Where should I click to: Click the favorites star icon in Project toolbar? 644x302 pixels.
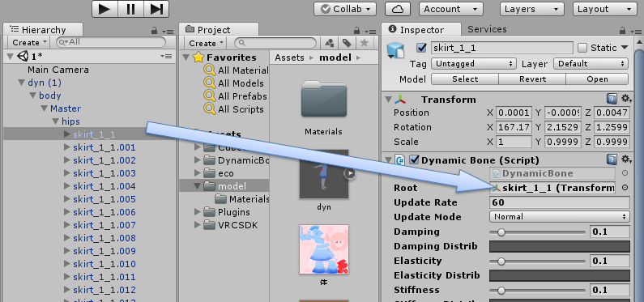point(364,43)
